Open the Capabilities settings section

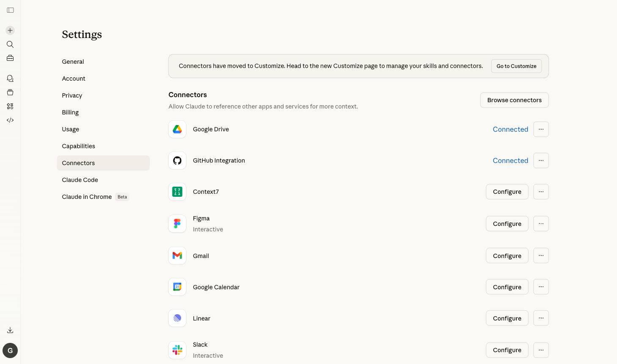click(x=79, y=146)
